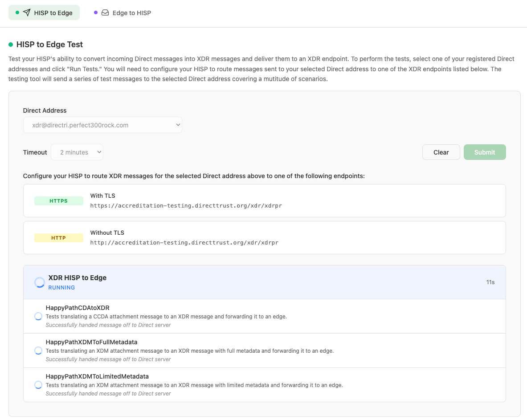This screenshot has height=420, width=527.
Task: Click the RUNNING status label
Action: pos(61,288)
